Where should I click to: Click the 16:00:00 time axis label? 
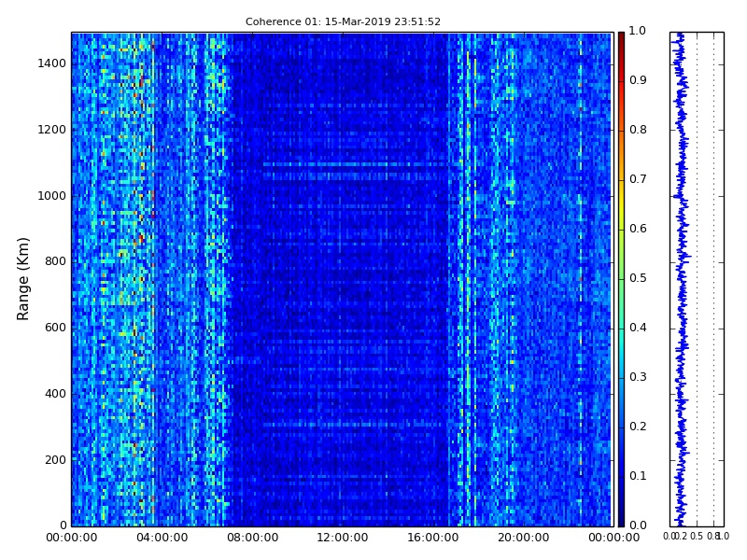coord(433,538)
